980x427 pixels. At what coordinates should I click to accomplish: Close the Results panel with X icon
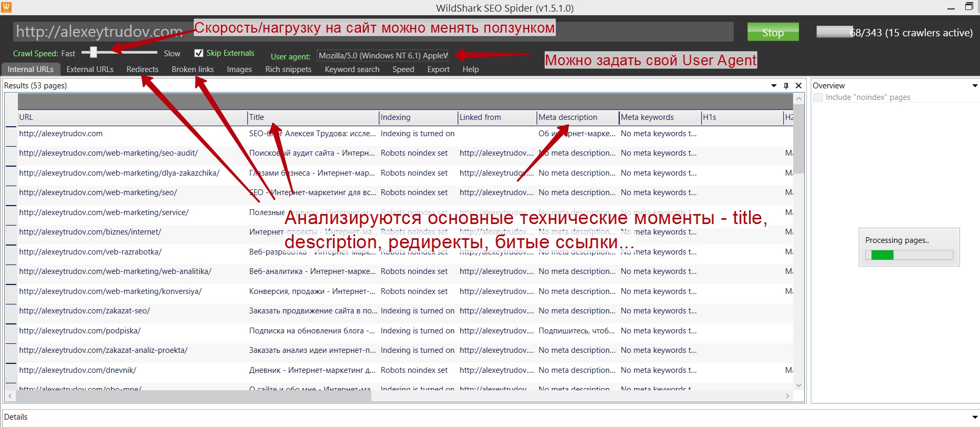point(799,86)
